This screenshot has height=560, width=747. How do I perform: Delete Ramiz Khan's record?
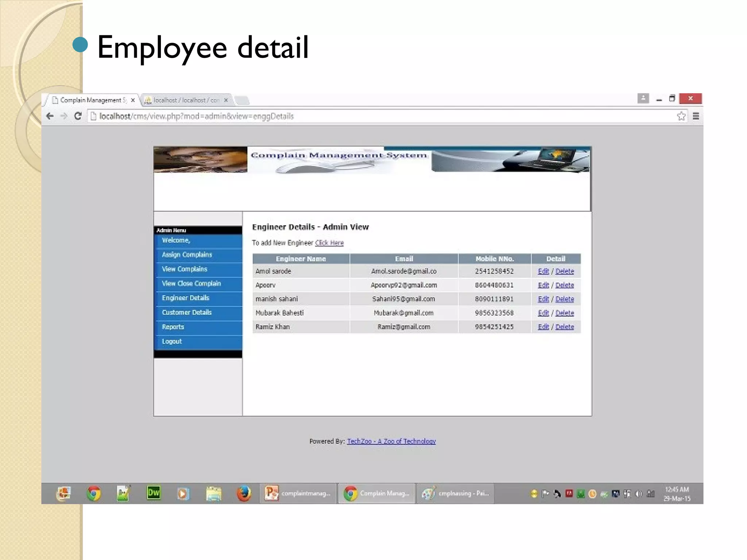[565, 327]
